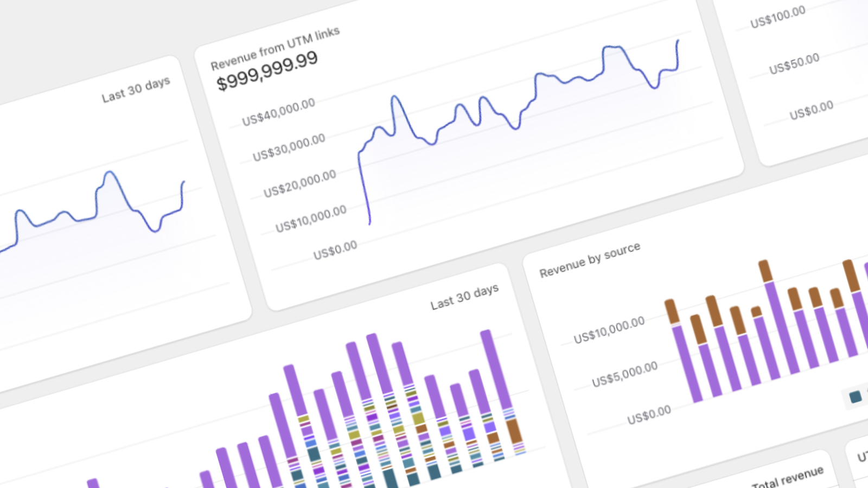Click the teal legend swatch in Revenue by source
This screenshot has height=488, width=868.
pyautogui.click(x=856, y=397)
